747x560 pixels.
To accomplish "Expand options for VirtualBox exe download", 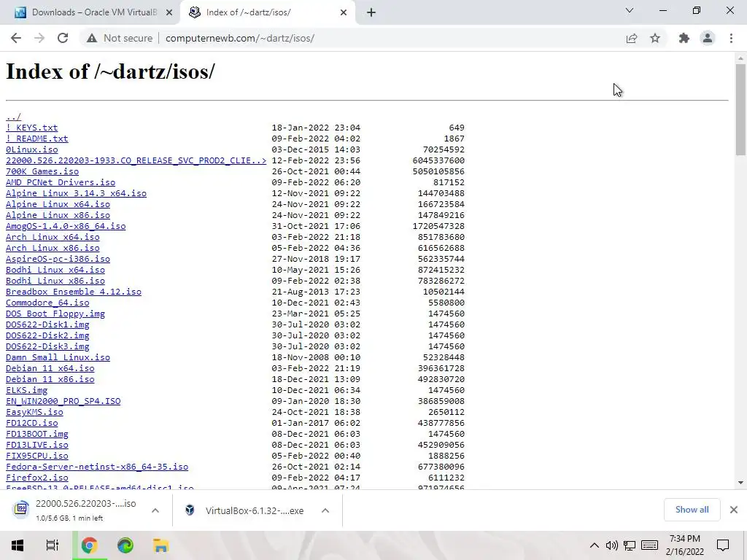I will [325, 510].
